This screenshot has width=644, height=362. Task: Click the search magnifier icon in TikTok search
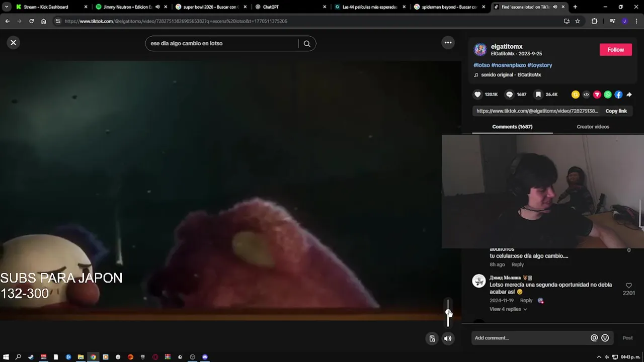307,43
